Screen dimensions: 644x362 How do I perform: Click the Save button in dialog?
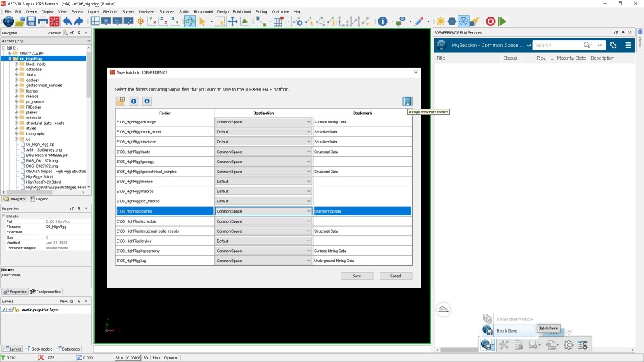click(357, 276)
